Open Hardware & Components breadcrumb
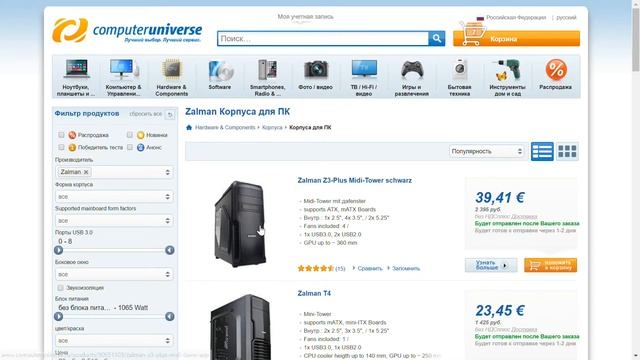This screenshot has height=360, width=640. [x=225, y=127]
